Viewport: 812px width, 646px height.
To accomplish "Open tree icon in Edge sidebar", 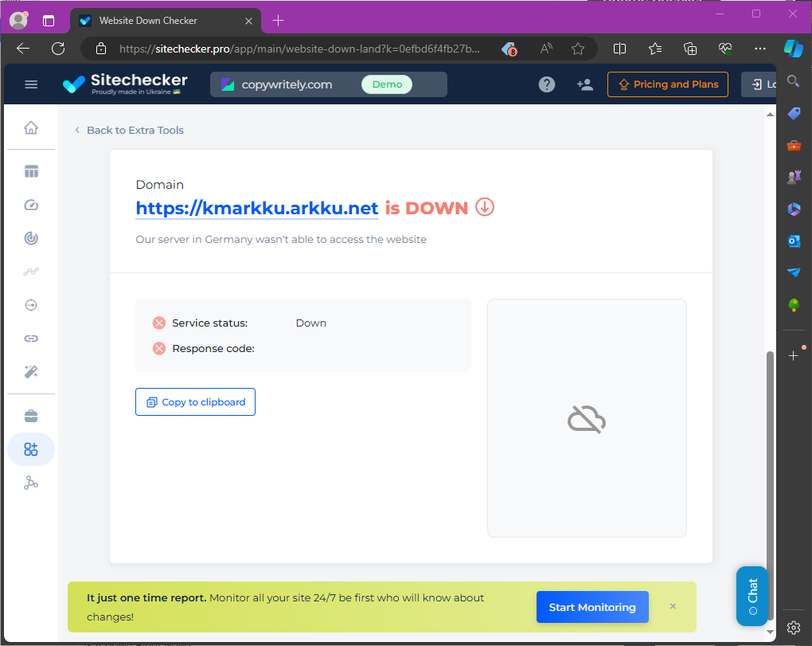I will click(794, 304).
